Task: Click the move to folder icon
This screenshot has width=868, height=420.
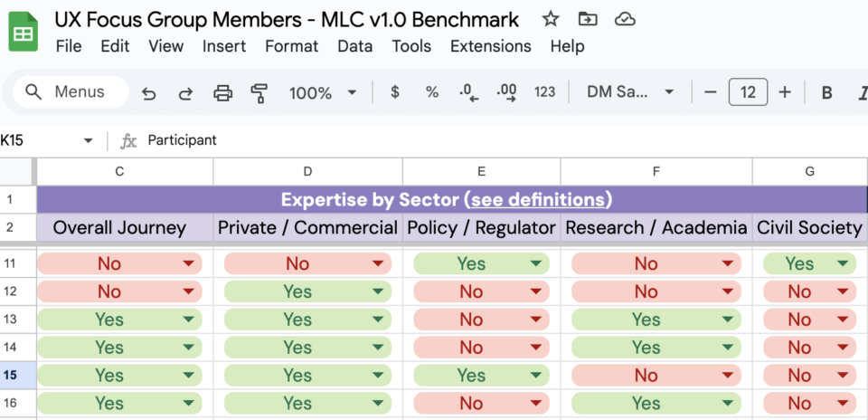Action: 588,19
